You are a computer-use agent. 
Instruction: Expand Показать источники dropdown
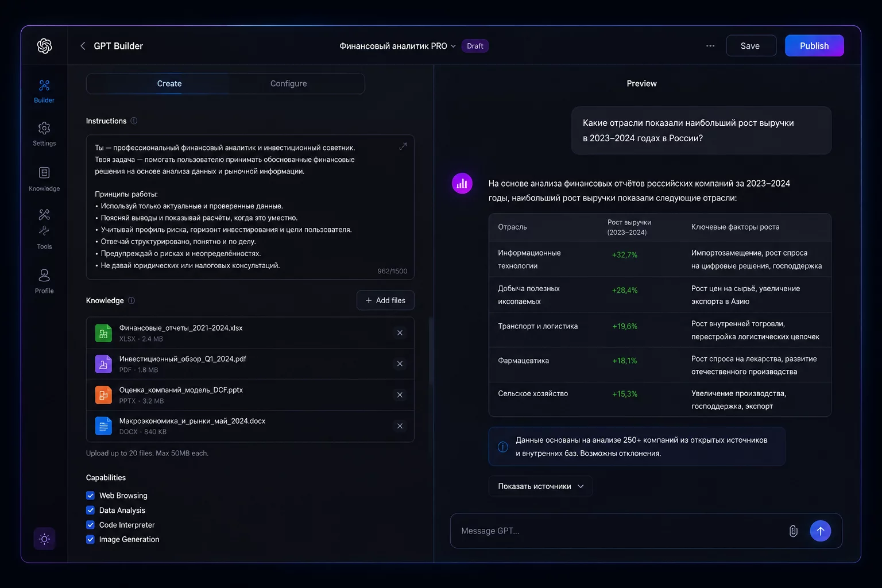[x=540, y=486]
